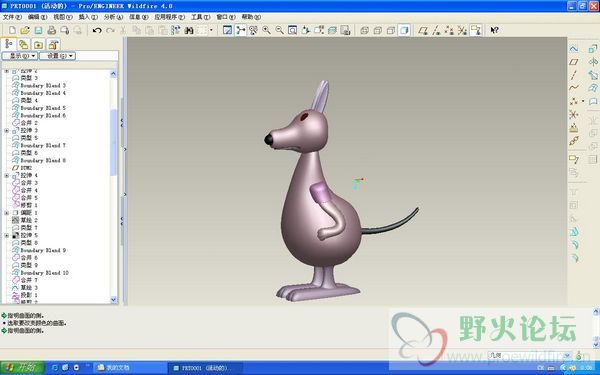Click the Reorient view icon
Viewport: 600px width, 375px height.
tap(306, 30)
